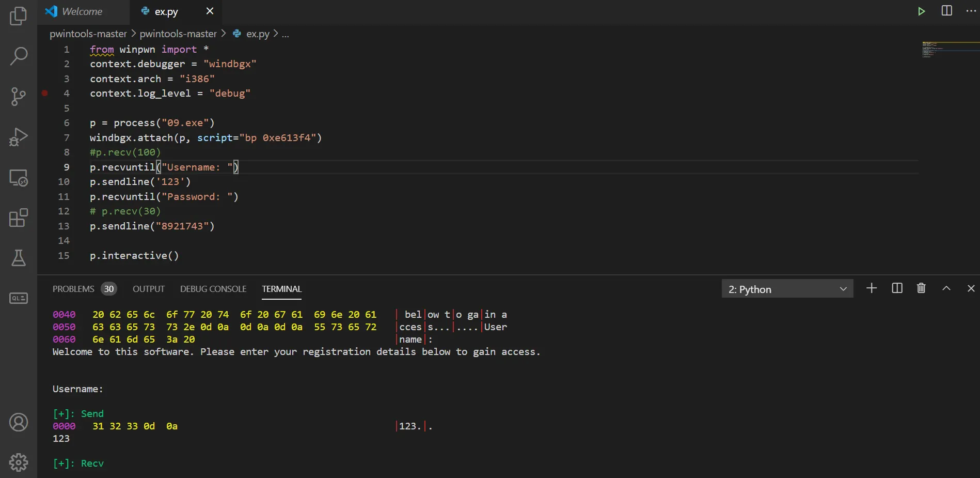
Task: Open editor More Actions ellipsis menu
Action: [x=971, y=11]
